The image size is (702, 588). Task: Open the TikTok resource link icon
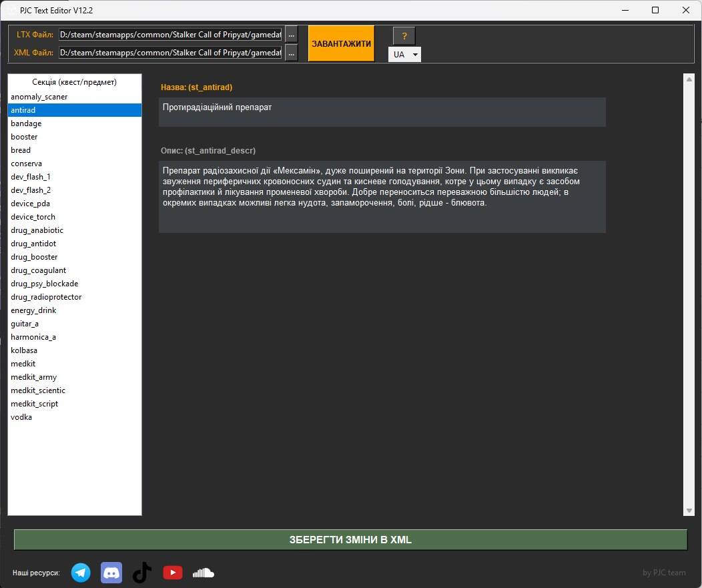point(142,573)
